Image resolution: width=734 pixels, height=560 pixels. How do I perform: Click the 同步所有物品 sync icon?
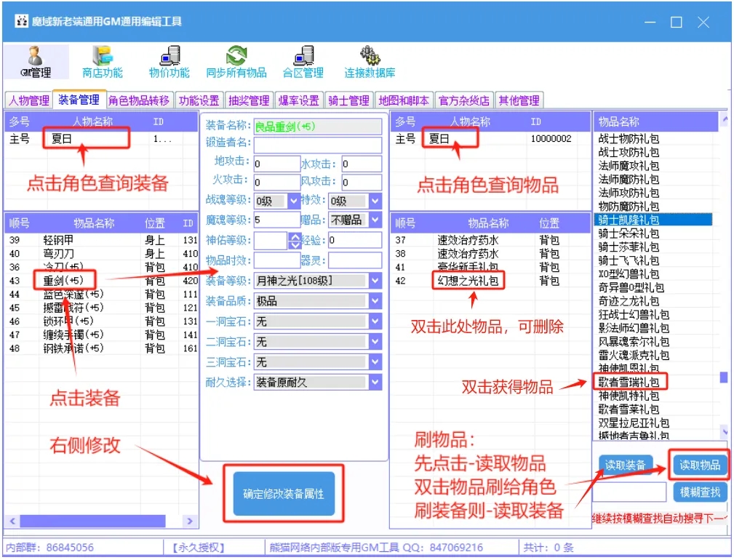(236, 61)
